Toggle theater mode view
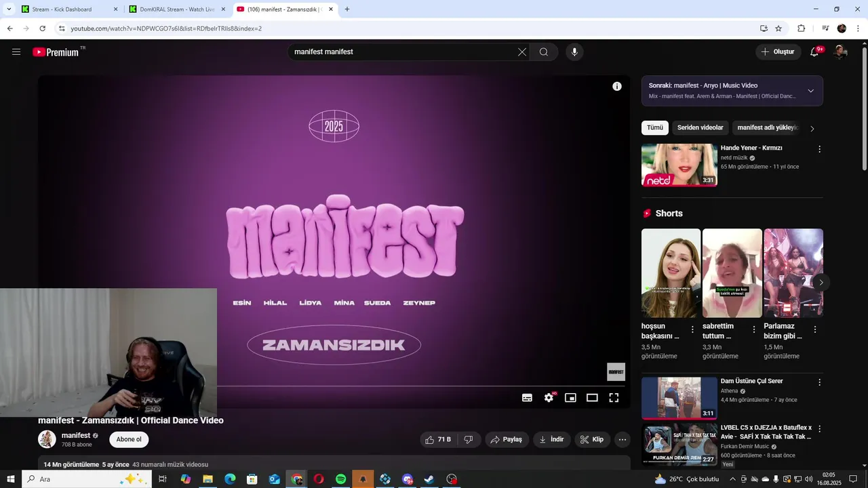The width and height of the screenshot is (868, 488). [x=592, y=398]
